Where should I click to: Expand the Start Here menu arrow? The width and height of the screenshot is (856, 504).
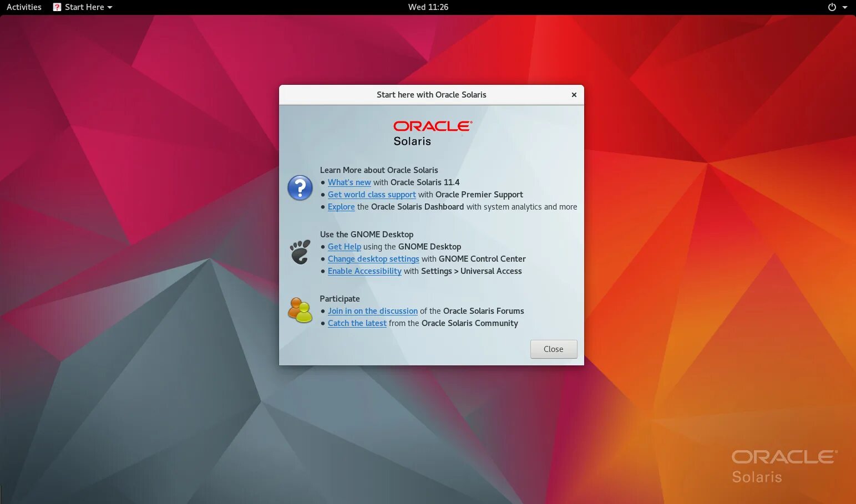pyautogui.click(x=110, y=7)
